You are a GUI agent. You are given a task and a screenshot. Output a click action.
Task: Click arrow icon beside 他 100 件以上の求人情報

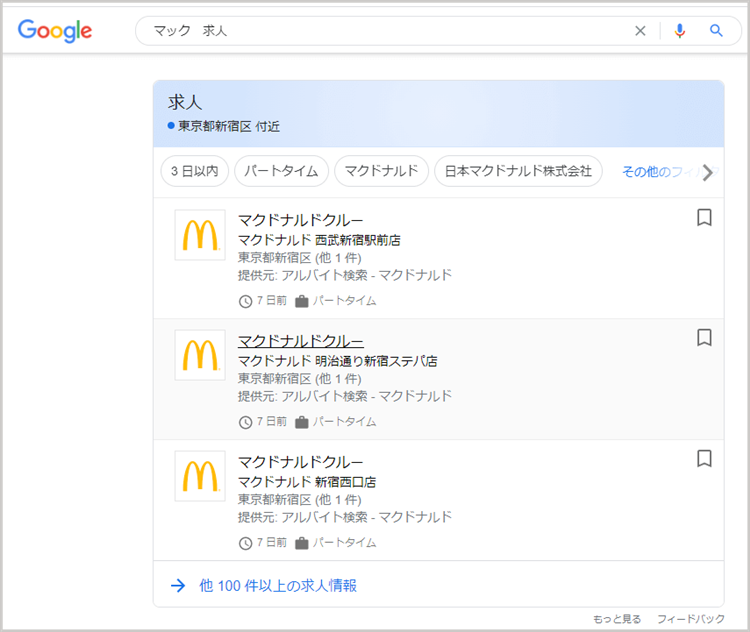coord(178,586)
